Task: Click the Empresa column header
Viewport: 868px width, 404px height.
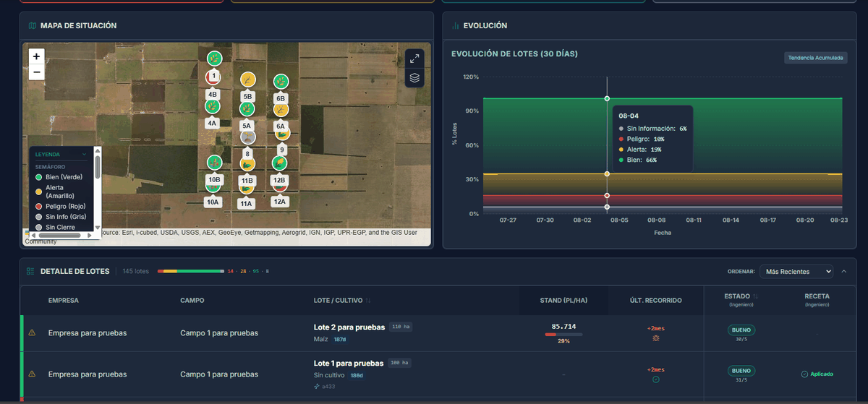Action: 64,300
